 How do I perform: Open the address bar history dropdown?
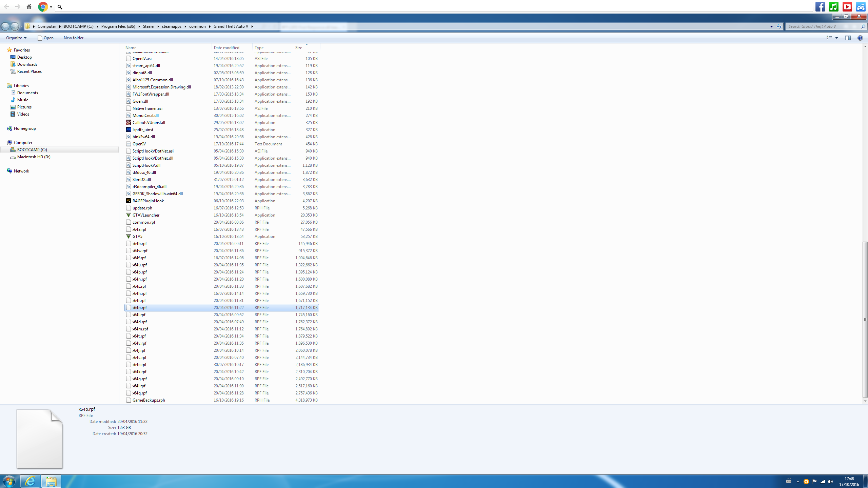[771, 26]
